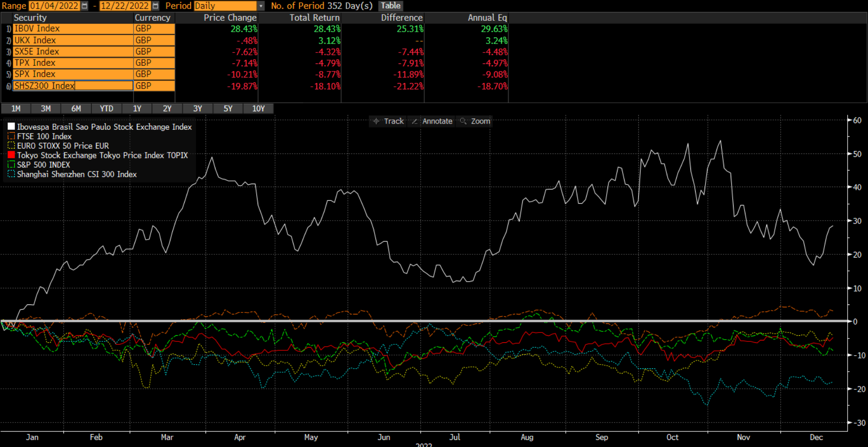
Task: Open the start date calendar picker icon
Action: 85,6
